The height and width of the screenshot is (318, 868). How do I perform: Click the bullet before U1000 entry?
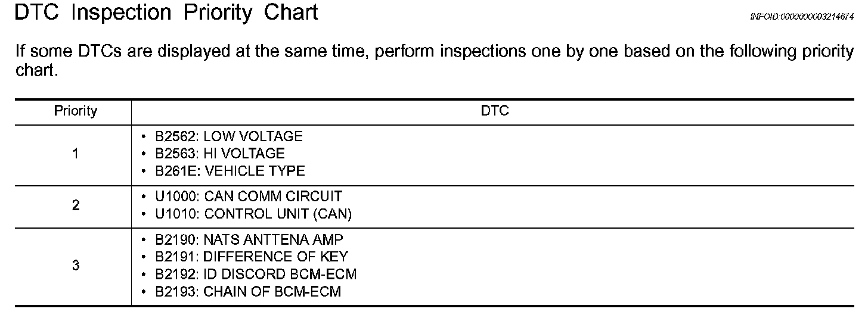click(144, 197)
